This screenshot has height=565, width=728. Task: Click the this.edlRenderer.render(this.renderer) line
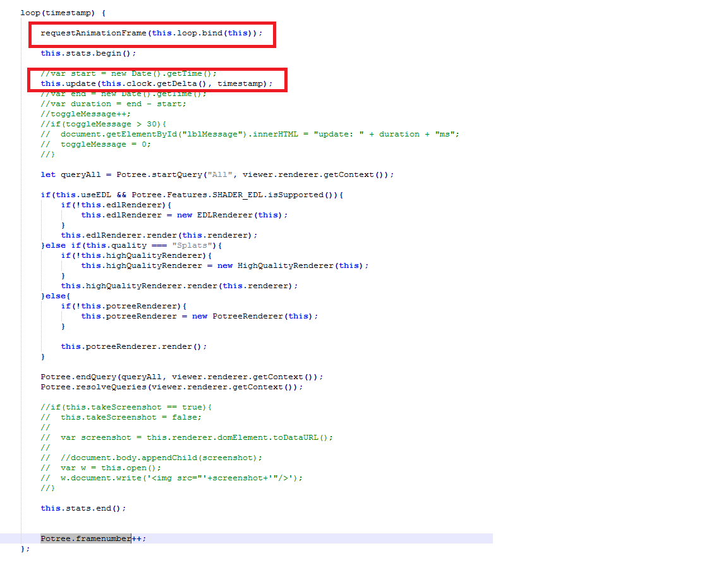coord(159,235)
